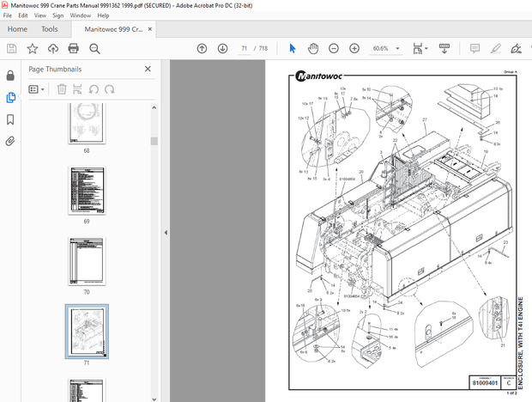Open the find text search tool
The height and width of the screenshot is (402, 532).
point(94,49)
